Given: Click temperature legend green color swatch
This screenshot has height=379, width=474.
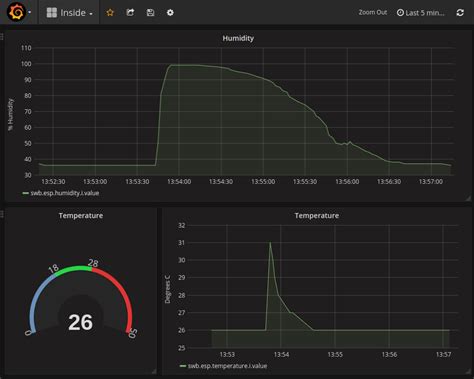Looking at the screenshot, I should point(183,366).
